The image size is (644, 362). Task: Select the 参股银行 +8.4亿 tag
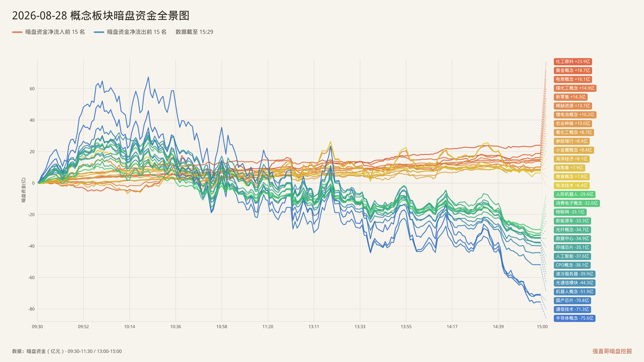(x=572, y=141)
